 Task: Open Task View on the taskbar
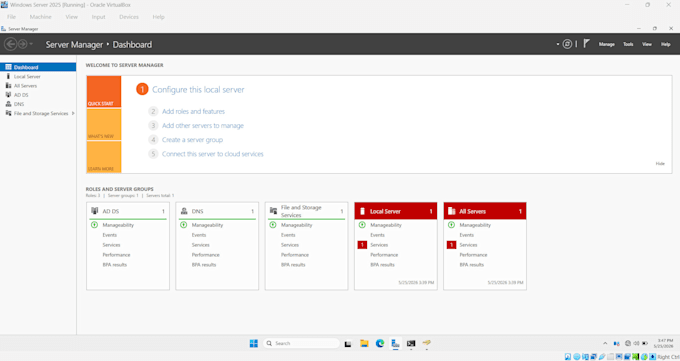[x=348, y=344]
